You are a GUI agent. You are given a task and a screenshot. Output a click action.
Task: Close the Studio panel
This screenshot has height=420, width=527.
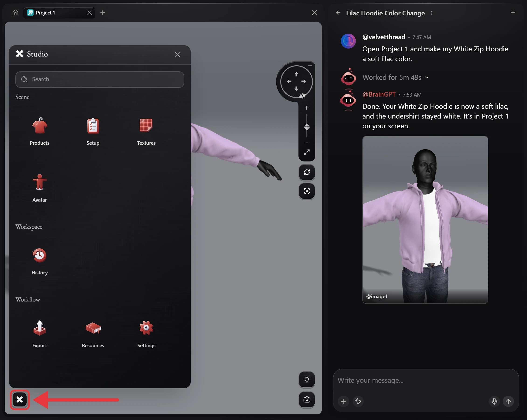click(178, 55)
